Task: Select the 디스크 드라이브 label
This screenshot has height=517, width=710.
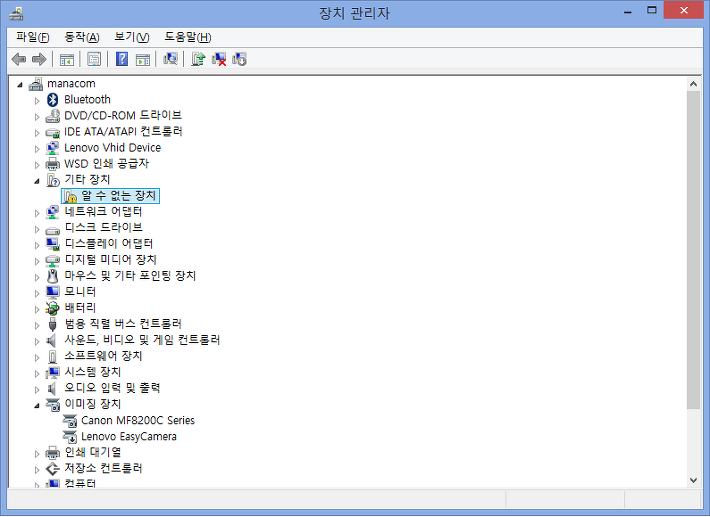Action: pos(104,228)
